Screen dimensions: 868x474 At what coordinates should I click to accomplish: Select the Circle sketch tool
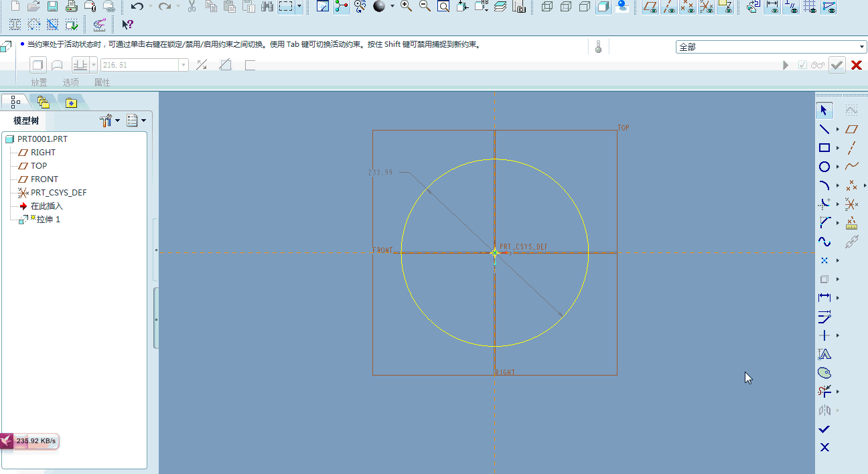click(x=824, y=167)
